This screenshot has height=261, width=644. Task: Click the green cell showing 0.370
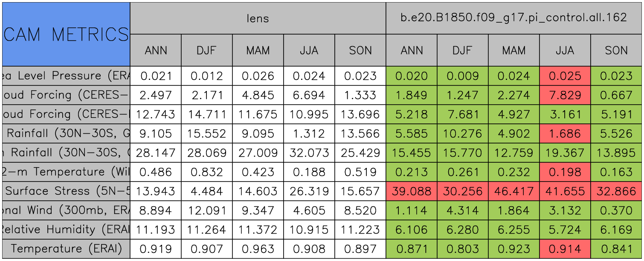pos(616,210)
